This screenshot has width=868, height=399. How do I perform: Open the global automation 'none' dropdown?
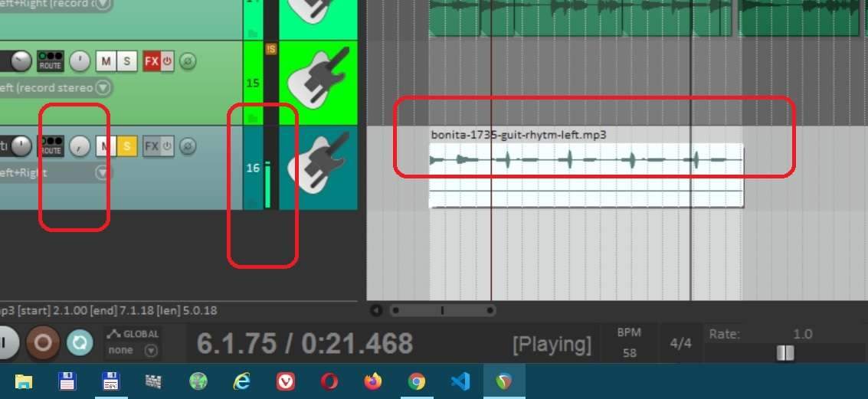tap(133, 350)
